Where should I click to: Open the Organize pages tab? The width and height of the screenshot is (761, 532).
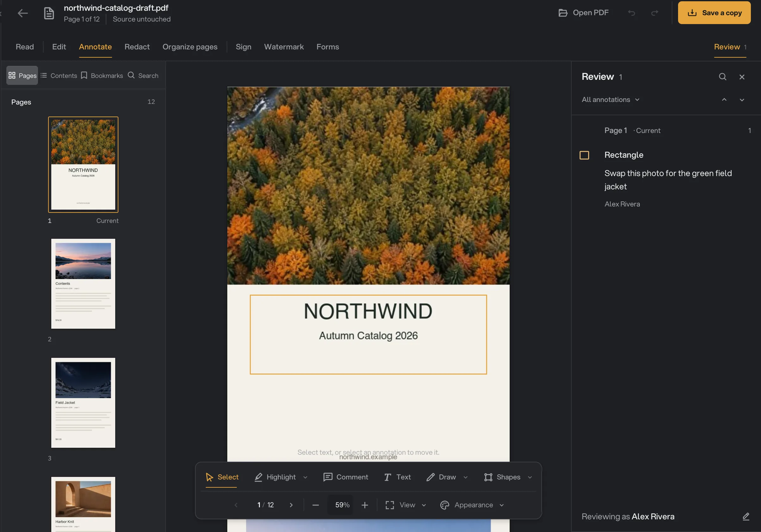(x=190, y=47)
